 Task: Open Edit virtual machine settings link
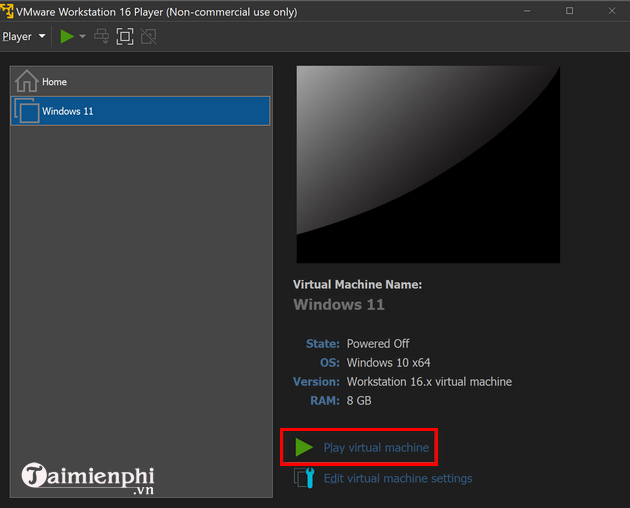coord(398,478)
